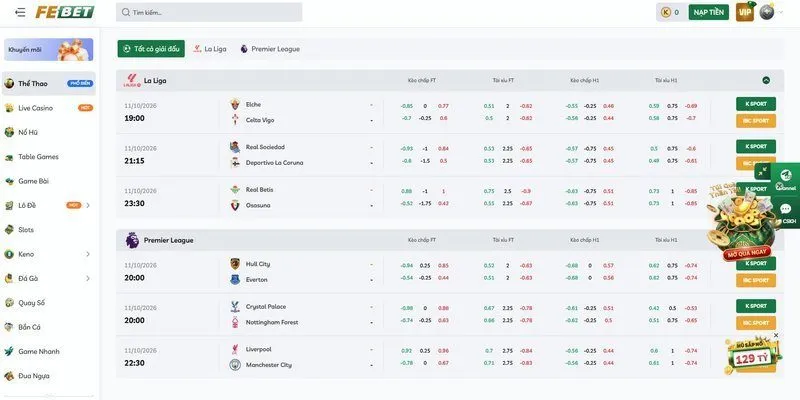
Task: Select the Tất cả giải đấu tab
Action: tap(151, 49)
